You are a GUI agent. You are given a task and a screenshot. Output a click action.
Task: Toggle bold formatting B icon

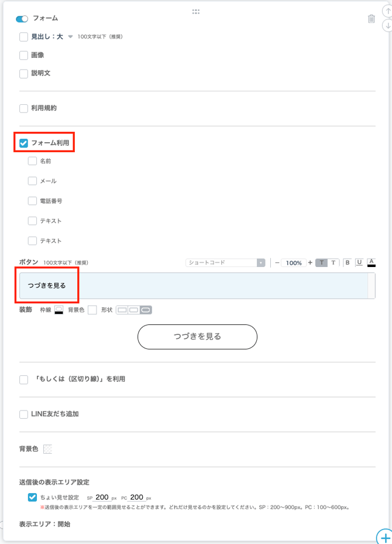tap(348, 263)
